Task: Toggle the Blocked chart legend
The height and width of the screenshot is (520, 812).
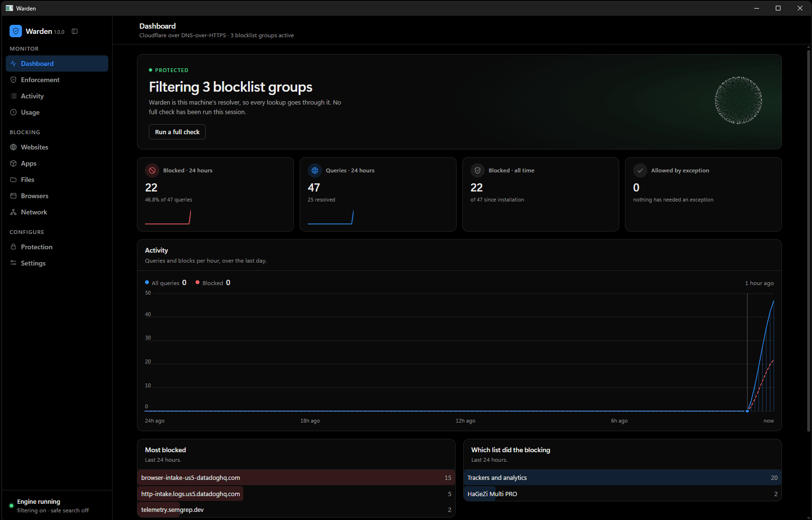Action: point(213,283)
